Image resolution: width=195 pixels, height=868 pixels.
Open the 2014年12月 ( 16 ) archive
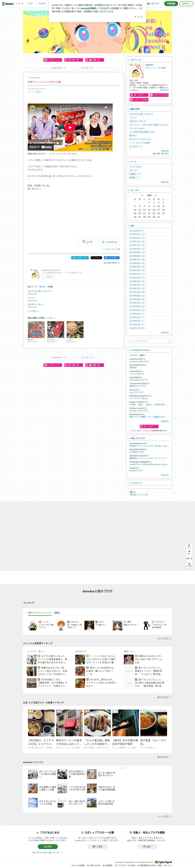click(137, 242)
